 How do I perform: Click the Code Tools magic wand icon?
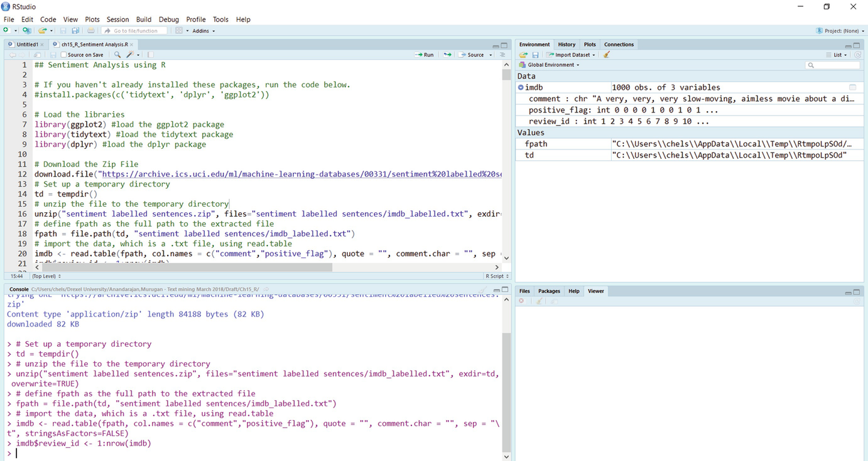[x=130, y=55]
